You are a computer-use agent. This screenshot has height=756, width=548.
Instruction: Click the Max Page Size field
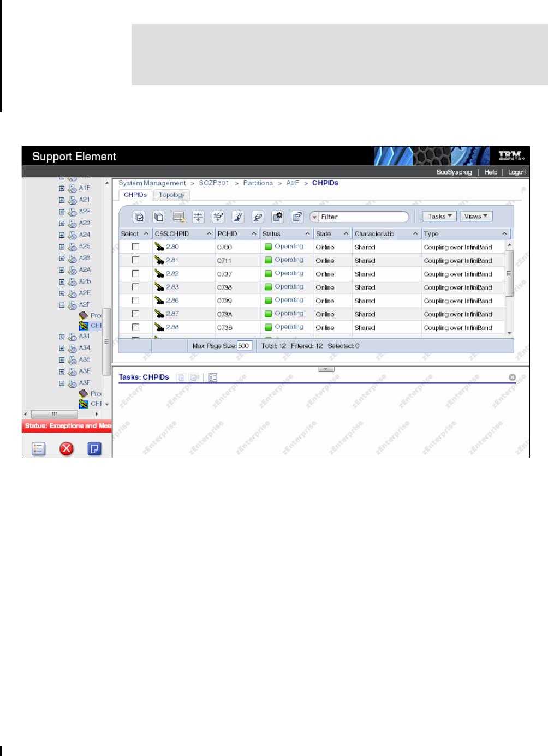click(244, 346)
